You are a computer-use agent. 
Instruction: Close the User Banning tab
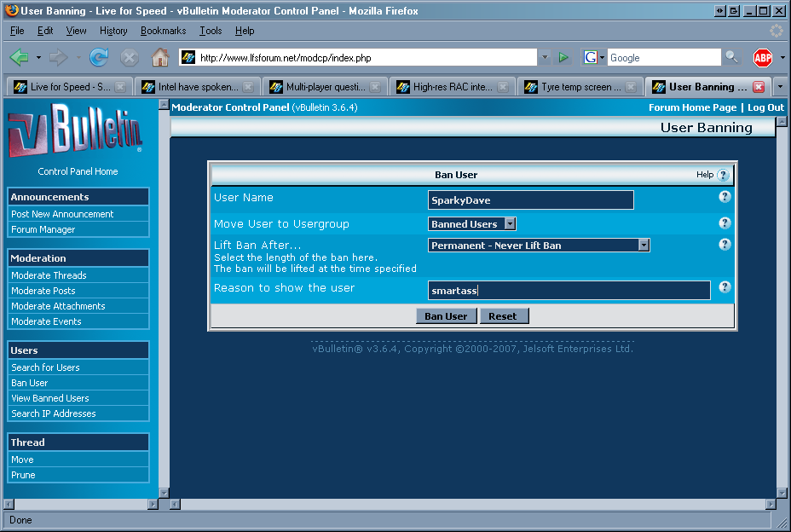coord(759,87)
